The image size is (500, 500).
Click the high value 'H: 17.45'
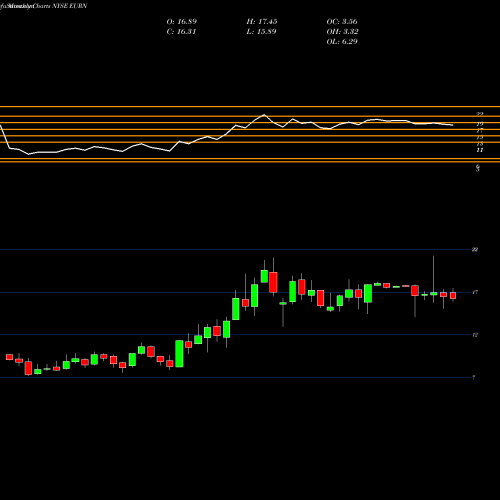[x=262, y=22]
